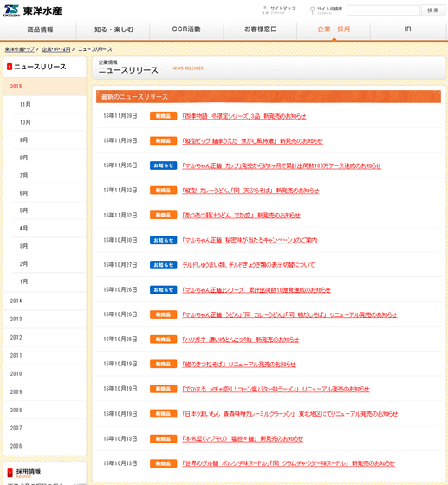Click the 企業・IR・採用 breadcrumb link
Viewport: 448px width, 485px height.
(x=56, y=49)
